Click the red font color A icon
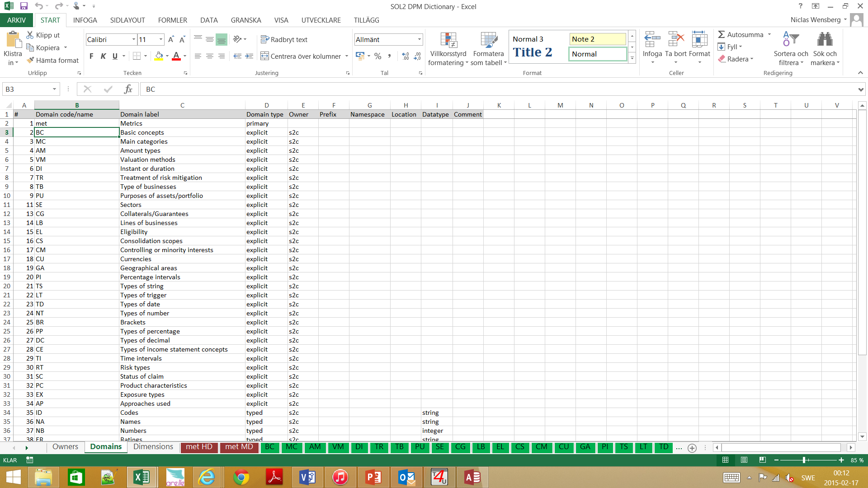The width and height of the screenshot is (868, 488). click(x=176, y=56)
